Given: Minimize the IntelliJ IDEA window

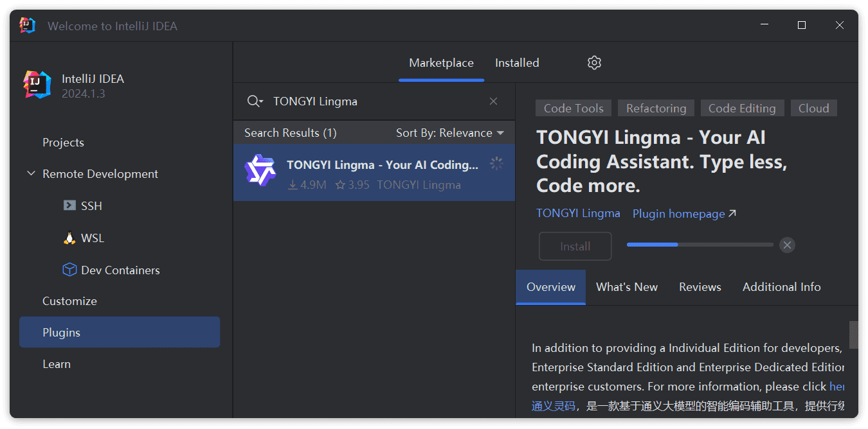Looking at the screenshot, I should 764,26.
